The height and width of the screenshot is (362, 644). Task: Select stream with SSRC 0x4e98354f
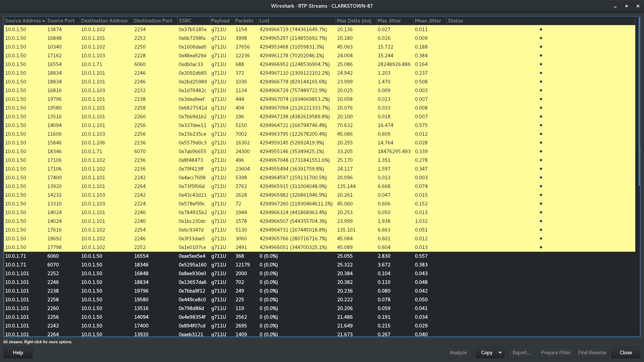319,317
